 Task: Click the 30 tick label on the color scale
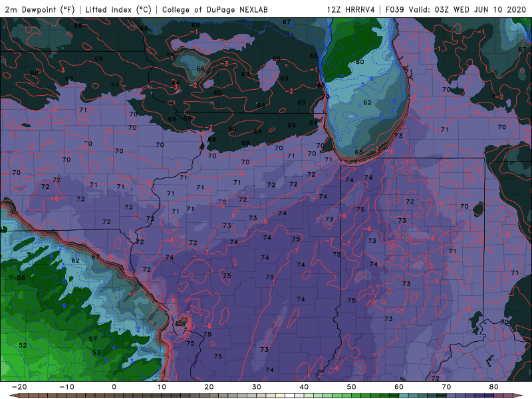pyautogui.click(x=257, y=387)
